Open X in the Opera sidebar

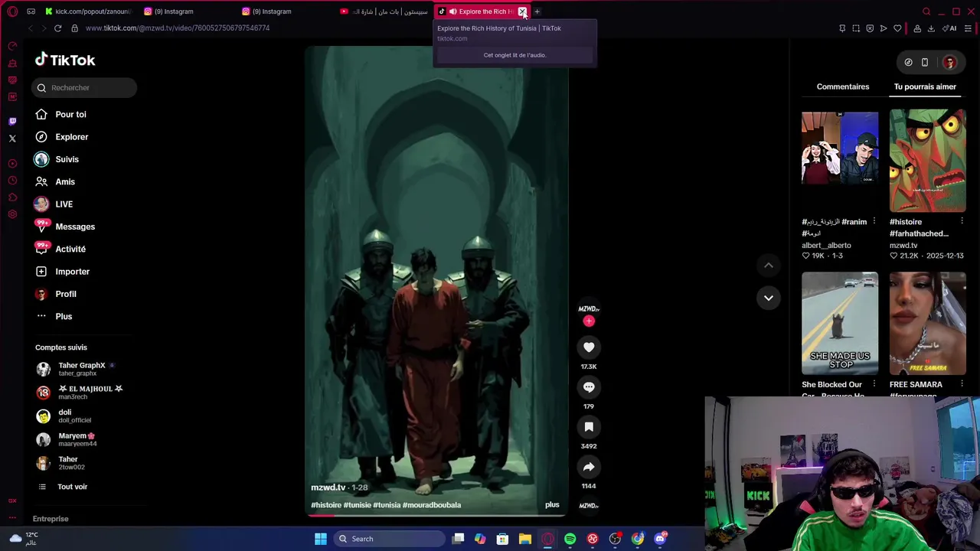click(x=12, y=139)
